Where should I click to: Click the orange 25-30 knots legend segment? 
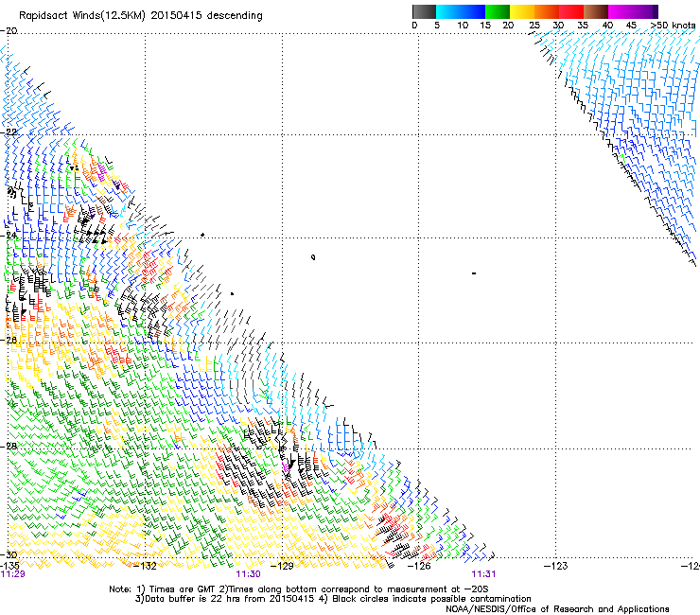[x=547, y=11]
